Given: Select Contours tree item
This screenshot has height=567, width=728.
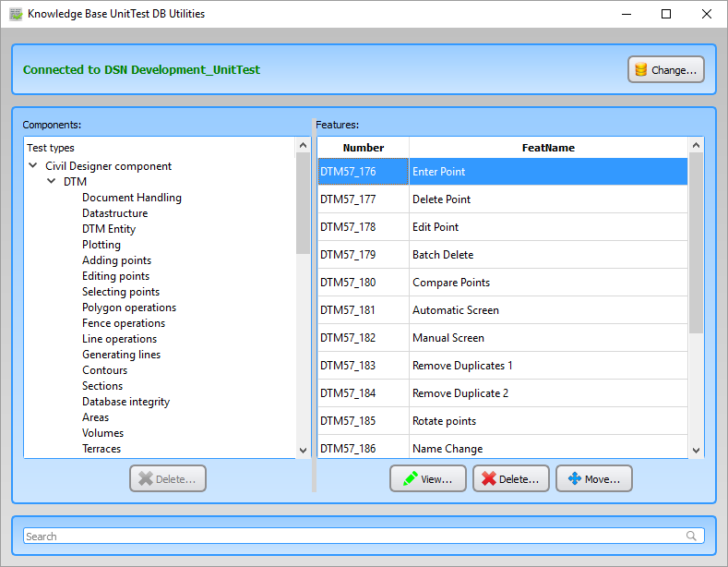Looking at the screenshot, I should (x=105, y=370).
